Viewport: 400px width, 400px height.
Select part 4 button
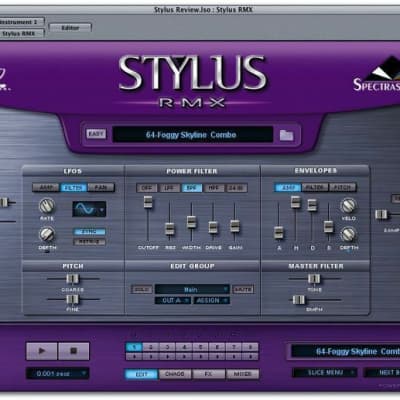(184, 347)
